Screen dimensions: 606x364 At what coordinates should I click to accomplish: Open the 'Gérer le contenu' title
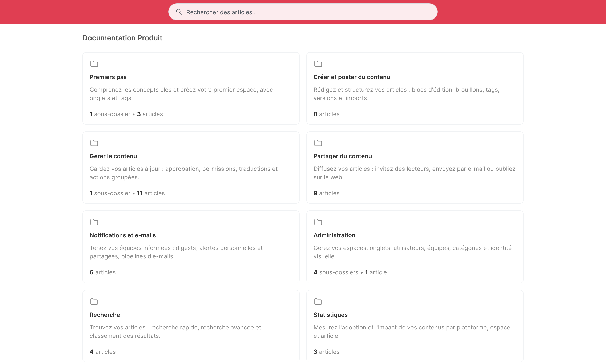click(x=113, y=156)
